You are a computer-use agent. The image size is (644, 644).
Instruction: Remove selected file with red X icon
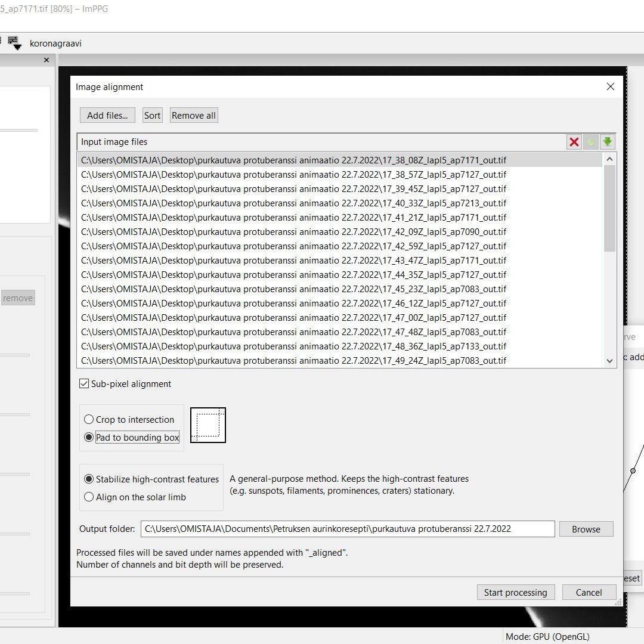574,142
